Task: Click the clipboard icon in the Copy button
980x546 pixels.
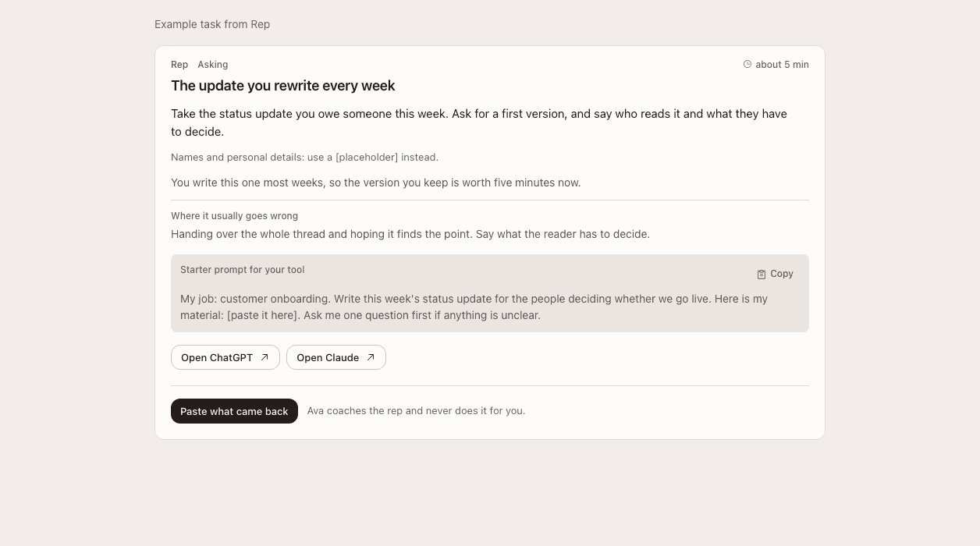Action: [x=762, y=275]
